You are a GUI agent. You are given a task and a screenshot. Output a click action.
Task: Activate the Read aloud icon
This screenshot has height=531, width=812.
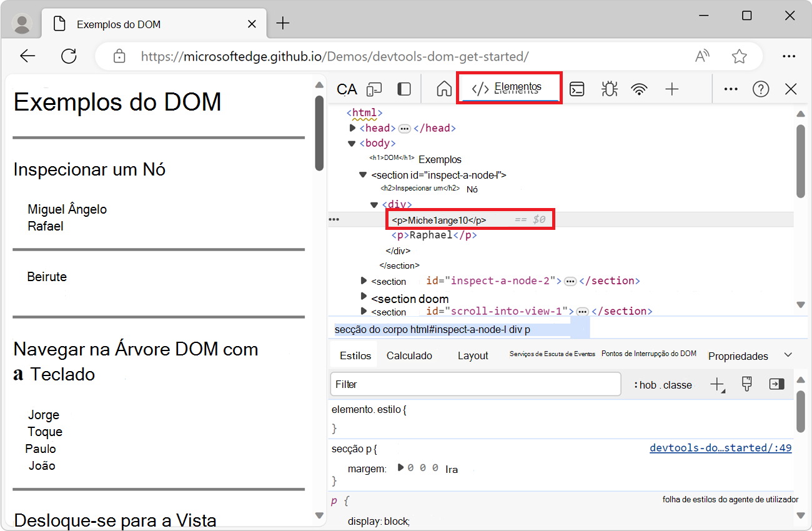(x=703, y=56)
